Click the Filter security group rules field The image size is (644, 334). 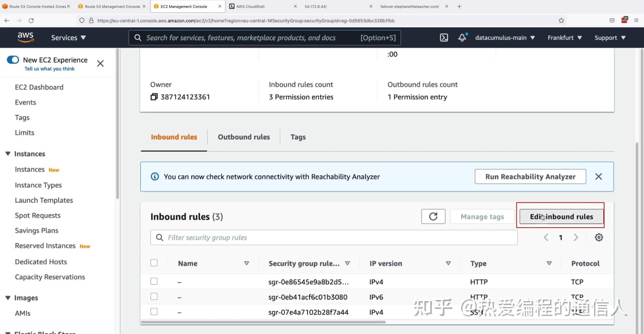(334, 237)
